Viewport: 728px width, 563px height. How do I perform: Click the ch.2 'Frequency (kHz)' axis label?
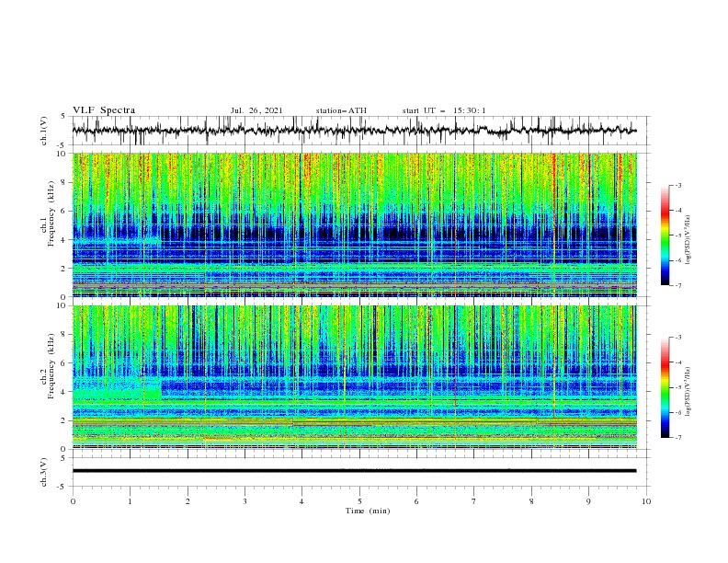click(52, 366)
